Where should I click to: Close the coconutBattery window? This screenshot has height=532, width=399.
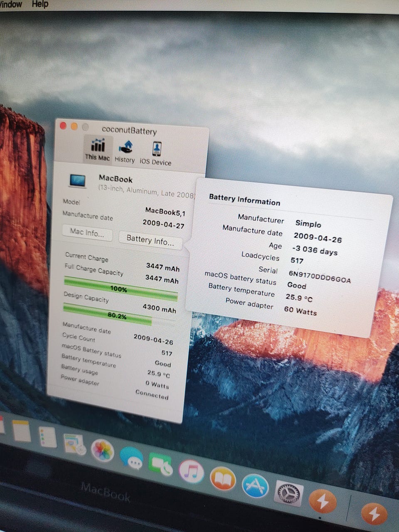[x=64, y=126]
